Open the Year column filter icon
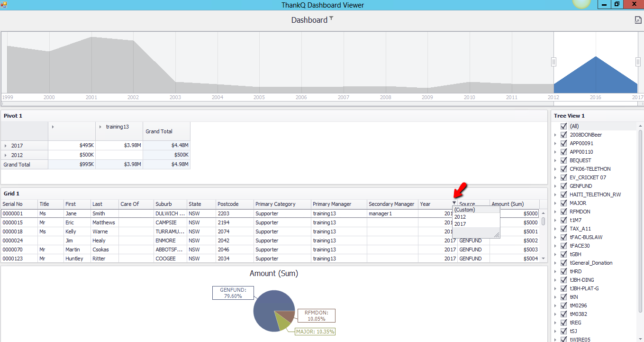The height and width of the screenshot is (342, 644). pos(454,203)
